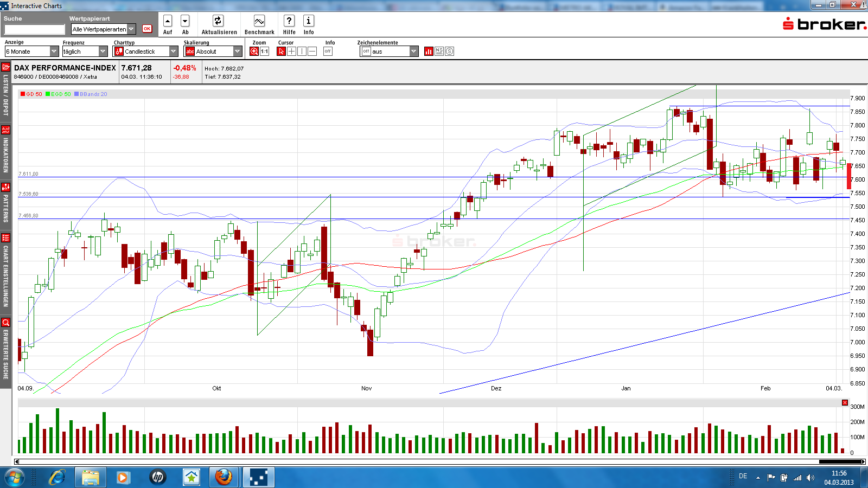Click into the Suche search field
The height and width of the screenshot is (488, 868).
(34, 29)
